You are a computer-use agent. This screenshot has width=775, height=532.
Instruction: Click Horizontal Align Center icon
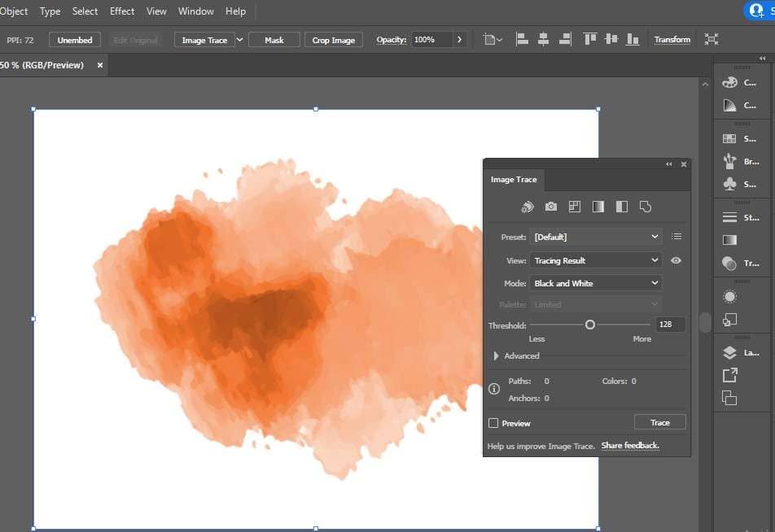coord(543,40)
